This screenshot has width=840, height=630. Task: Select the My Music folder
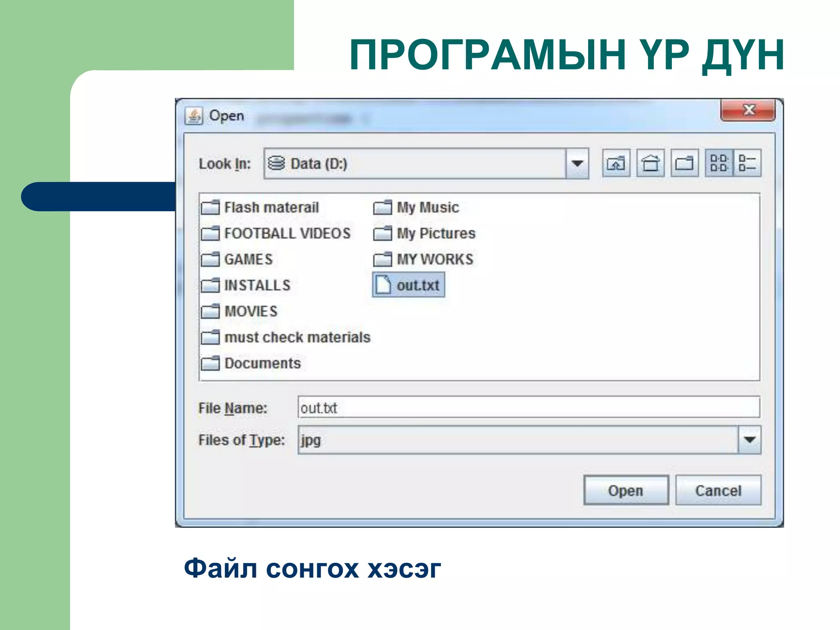tap(416, 208)
